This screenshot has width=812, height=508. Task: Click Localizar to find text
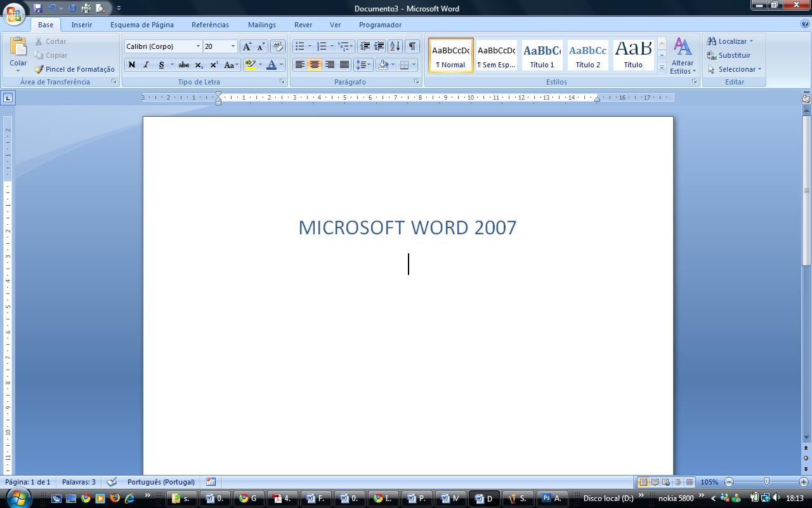click(x=730, y=41)
